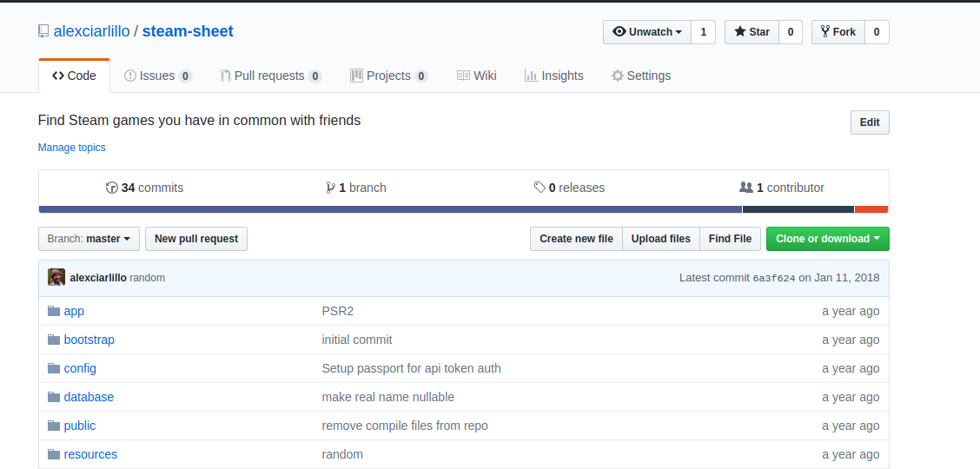Click the 'initial commit' message
The image size is (980, 469).
coord(357,340)
